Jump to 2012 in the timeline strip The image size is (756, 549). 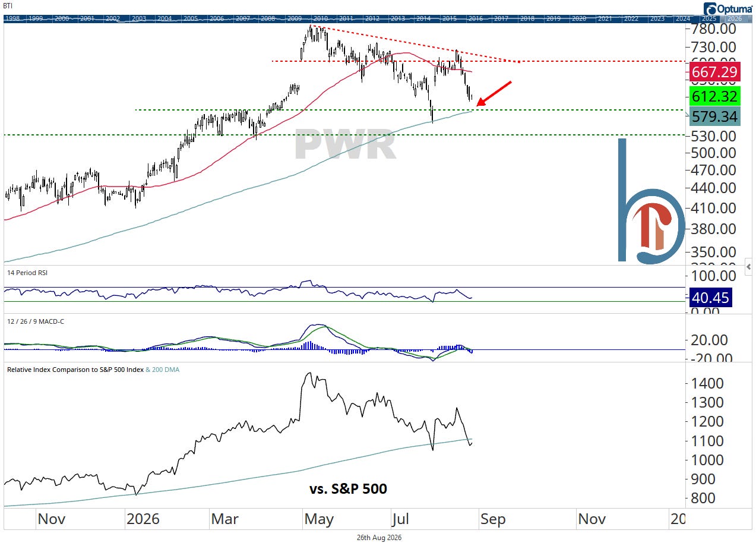[x=372, y=18]
